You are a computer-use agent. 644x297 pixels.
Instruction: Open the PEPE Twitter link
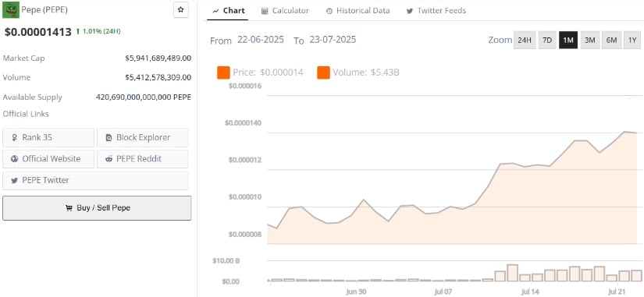click(x=95, y=181)
